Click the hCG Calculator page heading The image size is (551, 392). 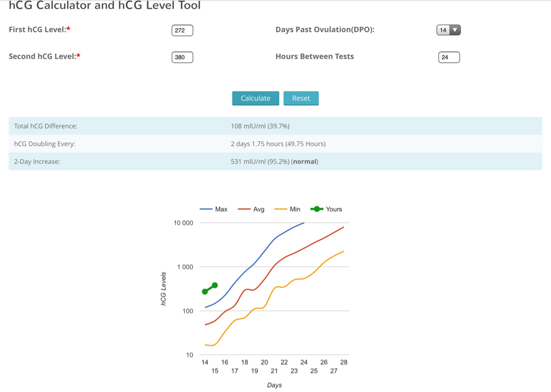[105, 6]
